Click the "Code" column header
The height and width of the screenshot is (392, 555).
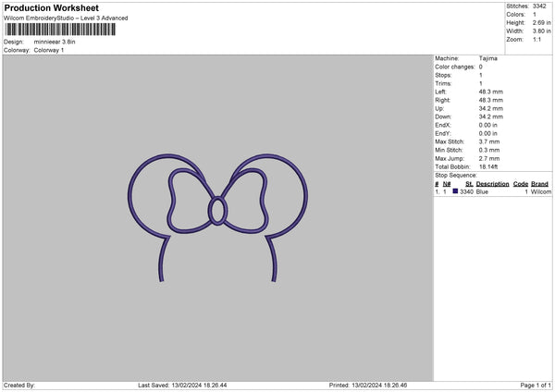(521, 184)
